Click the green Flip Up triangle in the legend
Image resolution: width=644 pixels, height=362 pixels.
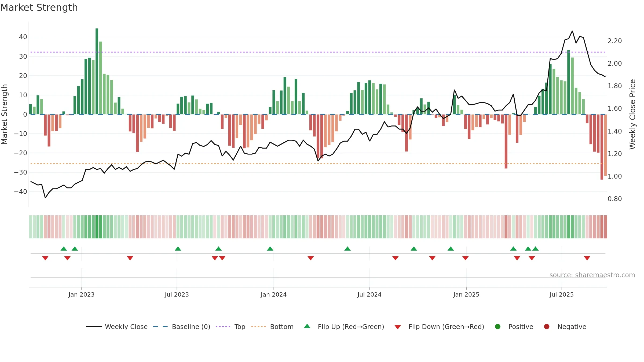coord(307,326)
